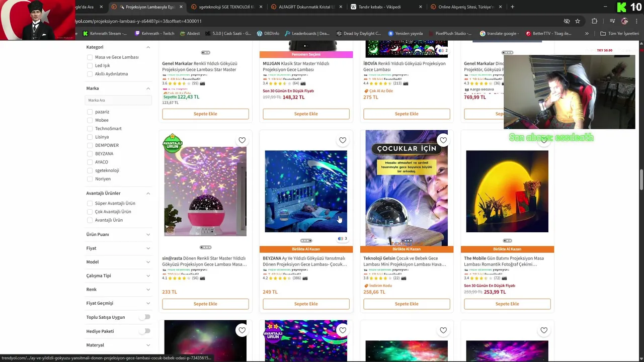Check the Akıllı Aydınlatma category
The height and width of the screenshot is (362, 644).
click(x=90, y=74)
